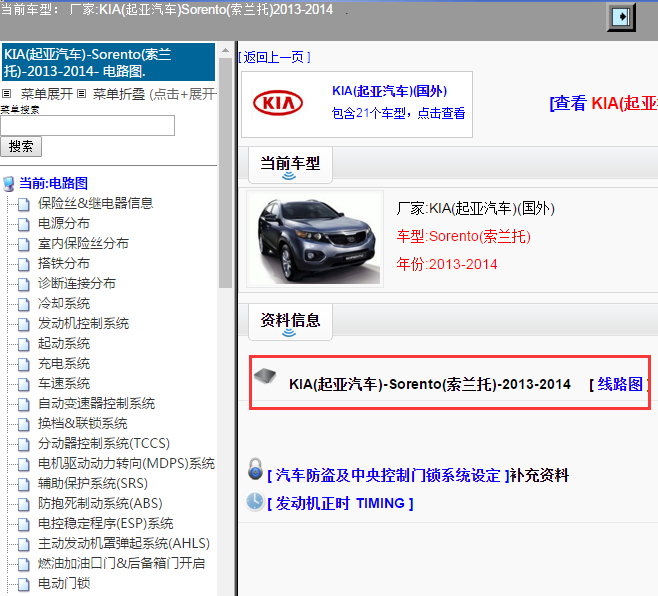Screen dimensions: 658x596
Task: Select the 燃油加油口门&后备箱门开启 tree item
Action: [121, 563]
